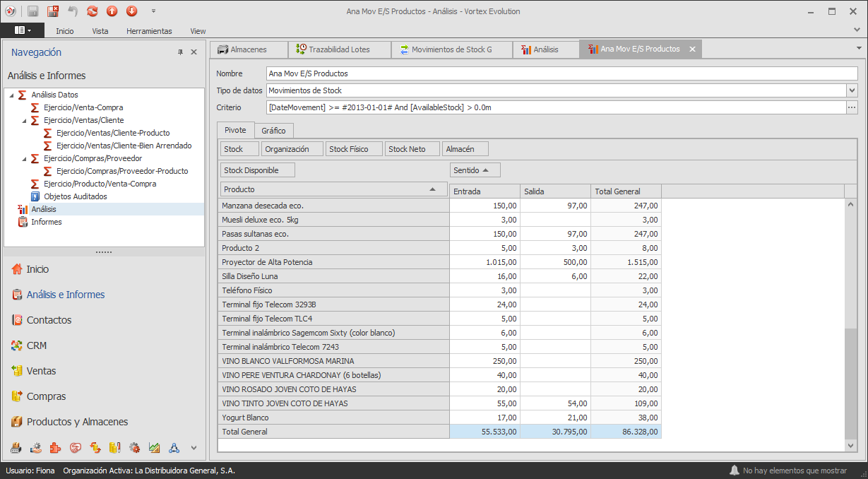Close the Ana Mov E/S Productos tab
Screen dimensions: 868x479
point(693,49)
